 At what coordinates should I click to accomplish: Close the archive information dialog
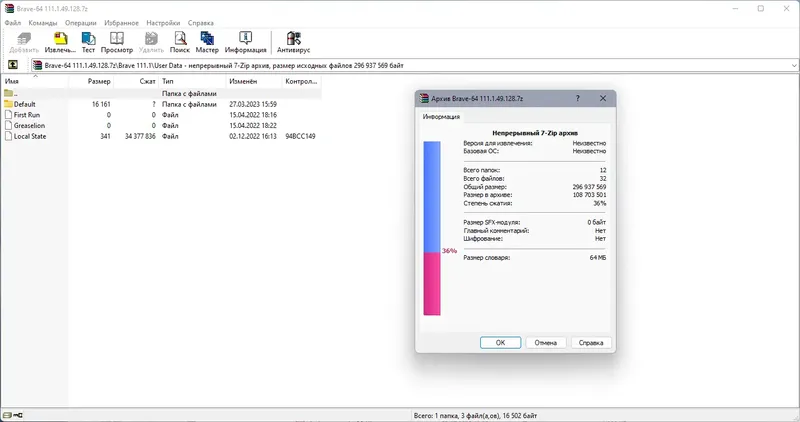point(603,98)
